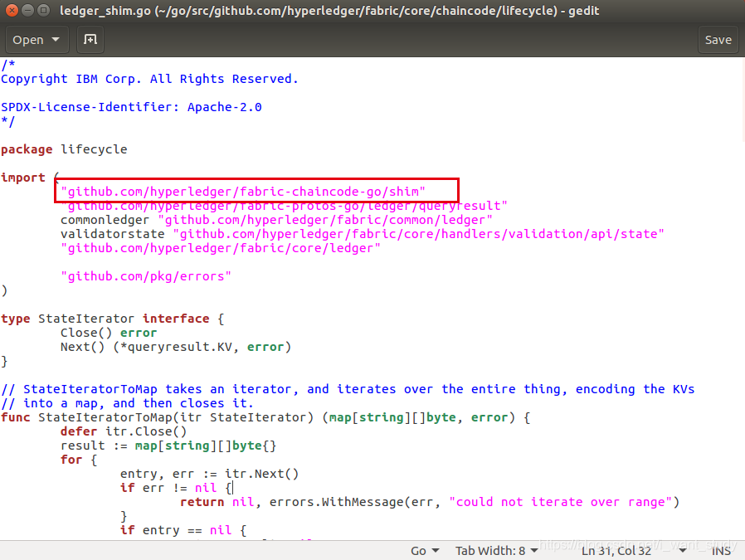Click the func StateIteratorToMap declaration line
This screenshot has width=745, height=560.
[x=265, y=417]
